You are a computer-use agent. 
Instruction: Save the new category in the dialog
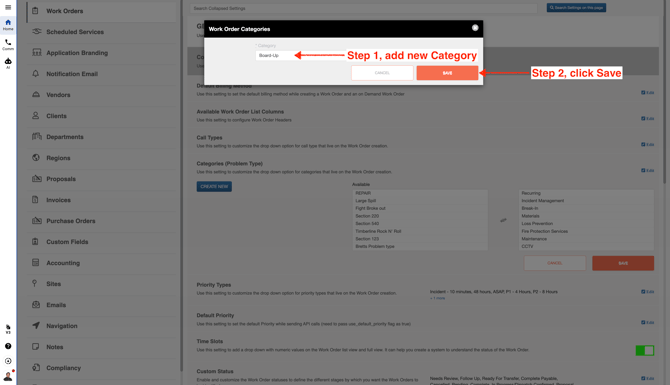tap(447, 73)
